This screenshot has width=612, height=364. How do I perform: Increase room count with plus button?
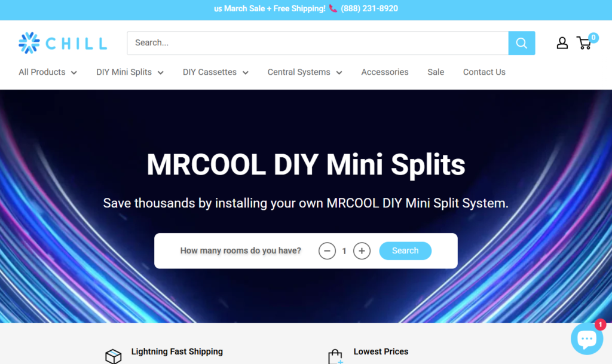coord(362,251)
